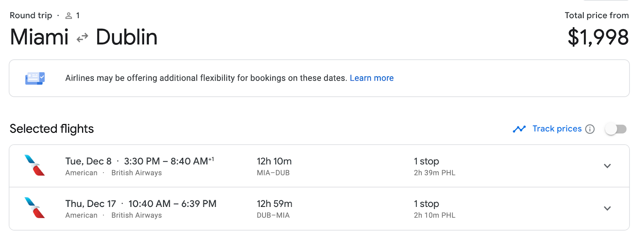Expand the Tue, Dec 8 flight details
Image resolution: width=644 pixels, height=244 pixels.
pos(607,166)
